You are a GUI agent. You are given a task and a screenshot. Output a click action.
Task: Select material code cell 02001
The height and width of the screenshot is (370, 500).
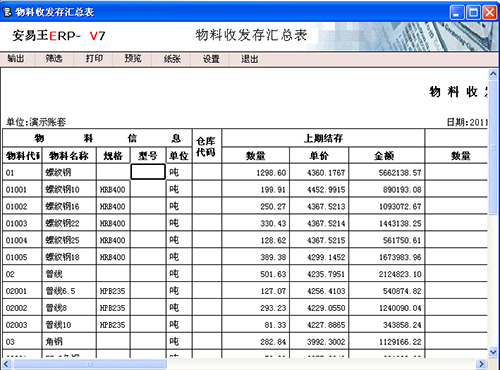[22, 291]
